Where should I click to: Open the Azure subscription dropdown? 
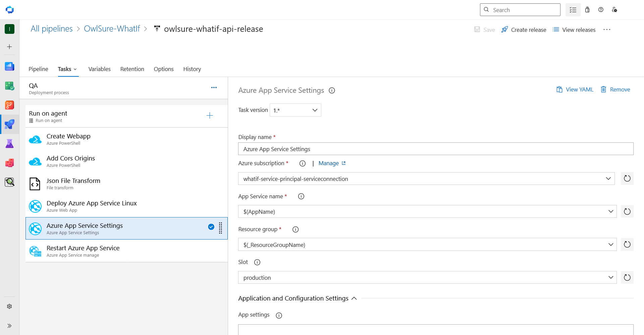(x=426, y=179)
